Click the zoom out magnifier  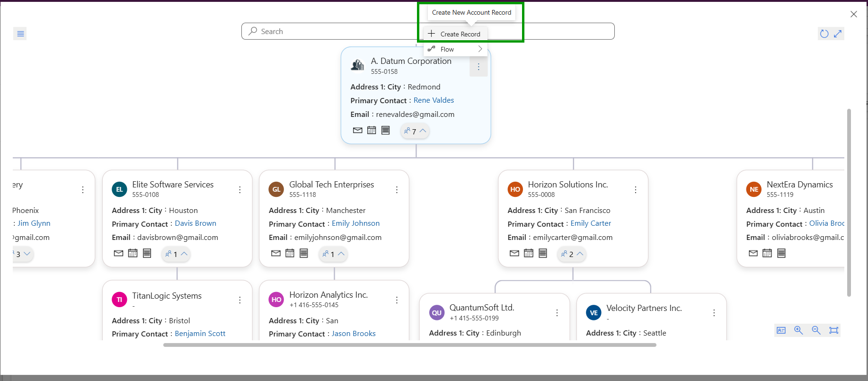point(816,330)
